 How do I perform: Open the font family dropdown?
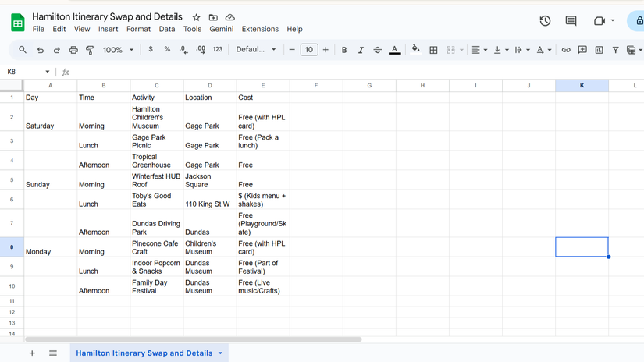point(256,50)
